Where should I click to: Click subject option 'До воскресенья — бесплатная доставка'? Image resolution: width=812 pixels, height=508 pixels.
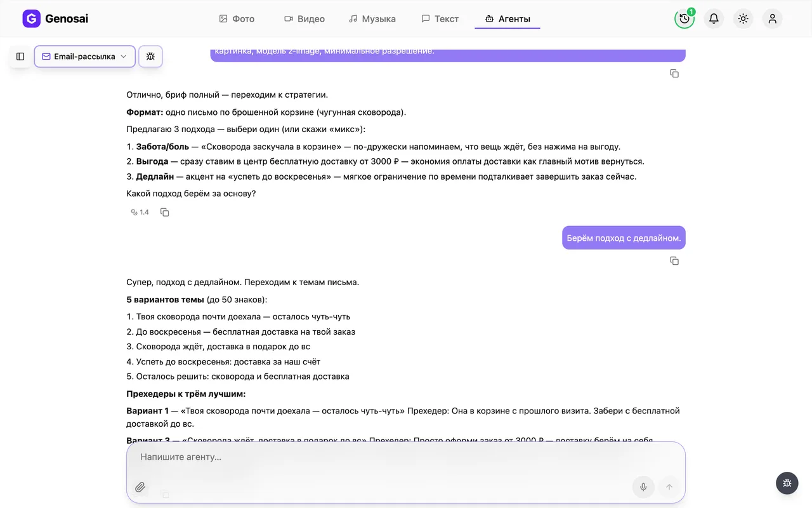(246, 331)
